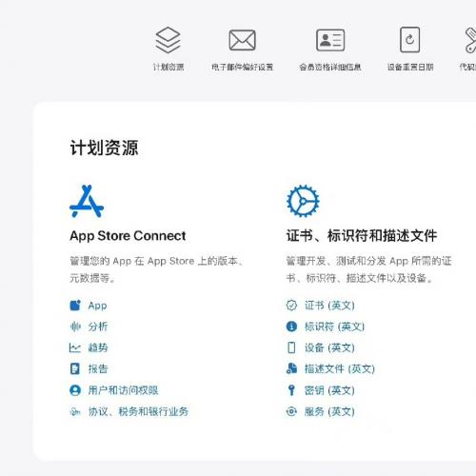Click the gear icon above 证书、标识符和描述文件

303,201
